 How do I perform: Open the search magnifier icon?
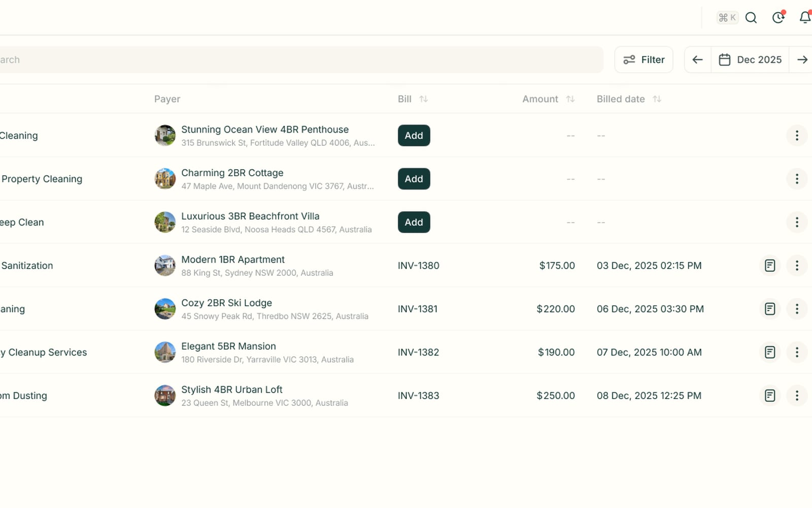click(x=751, y=18)
